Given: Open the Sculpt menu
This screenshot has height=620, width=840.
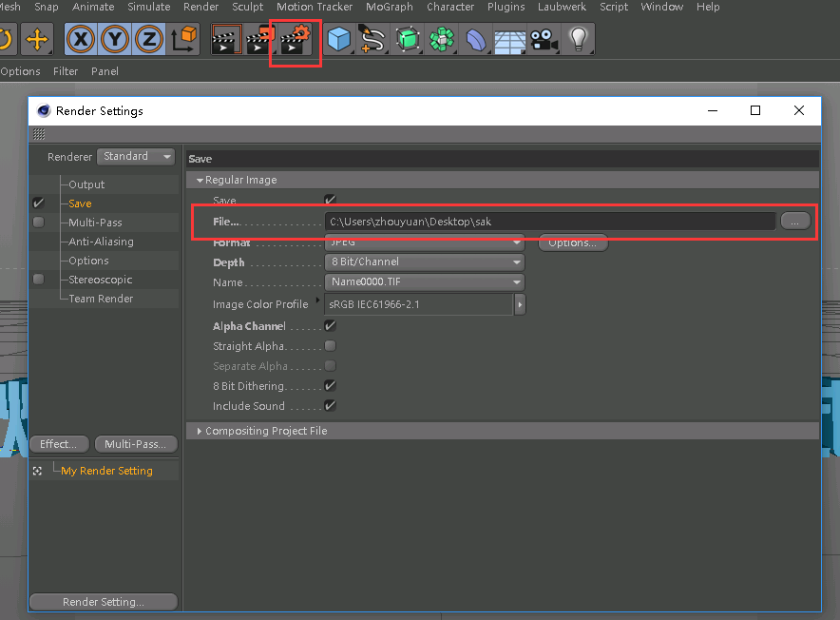Looking at the screenshot, I should pyautogui.click(x=248, y=7).
